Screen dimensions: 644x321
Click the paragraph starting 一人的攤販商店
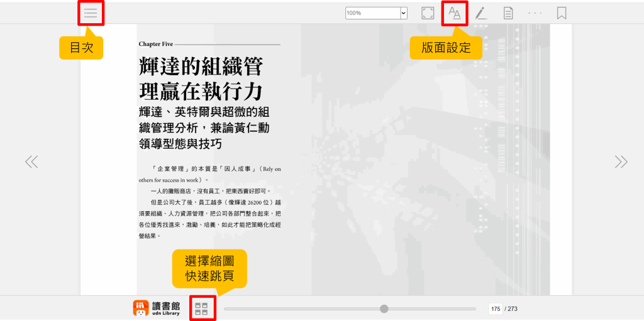coord(211,191)
